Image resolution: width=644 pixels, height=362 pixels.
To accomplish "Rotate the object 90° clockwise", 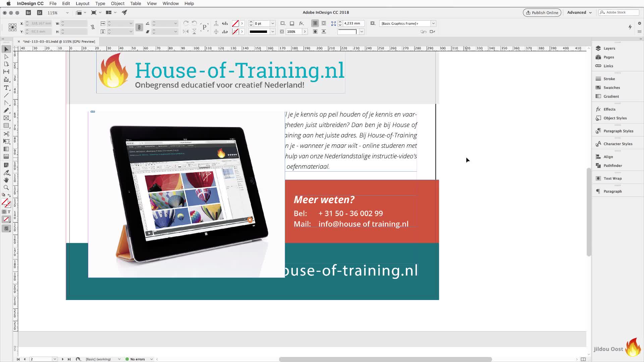I will click(186, 23).
